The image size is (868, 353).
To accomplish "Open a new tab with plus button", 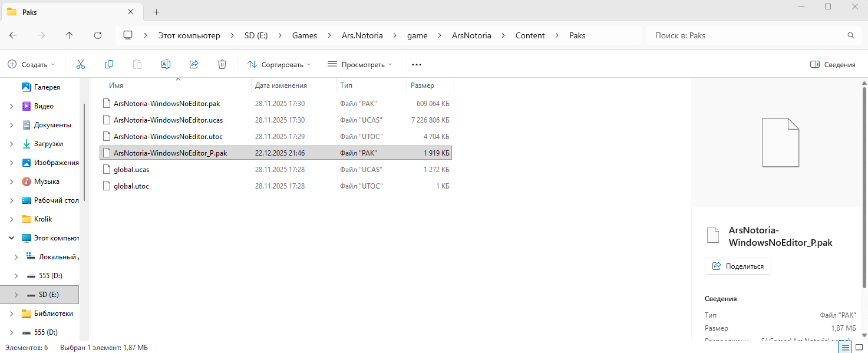I will click(x=156, y=12).
